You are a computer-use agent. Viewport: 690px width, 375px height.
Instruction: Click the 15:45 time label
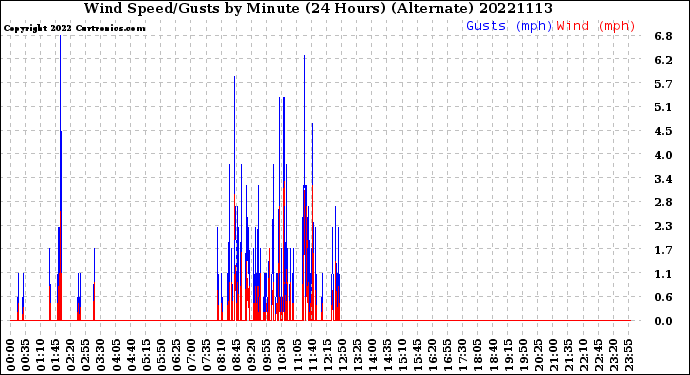(x=418, y=355)
